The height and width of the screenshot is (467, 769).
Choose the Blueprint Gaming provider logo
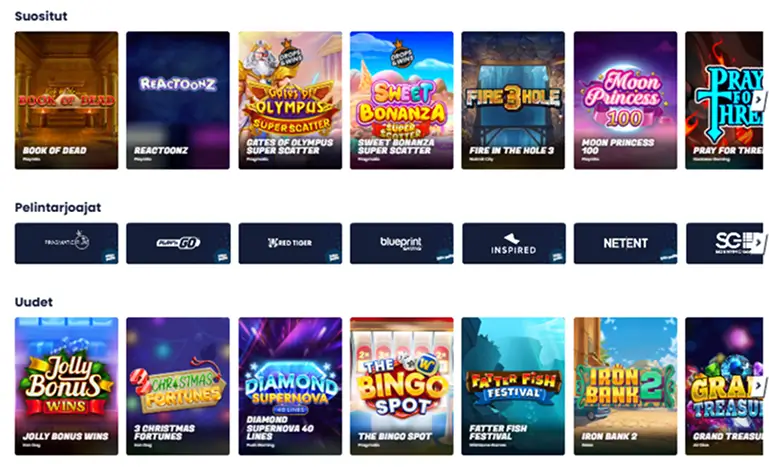click(402, 243)
